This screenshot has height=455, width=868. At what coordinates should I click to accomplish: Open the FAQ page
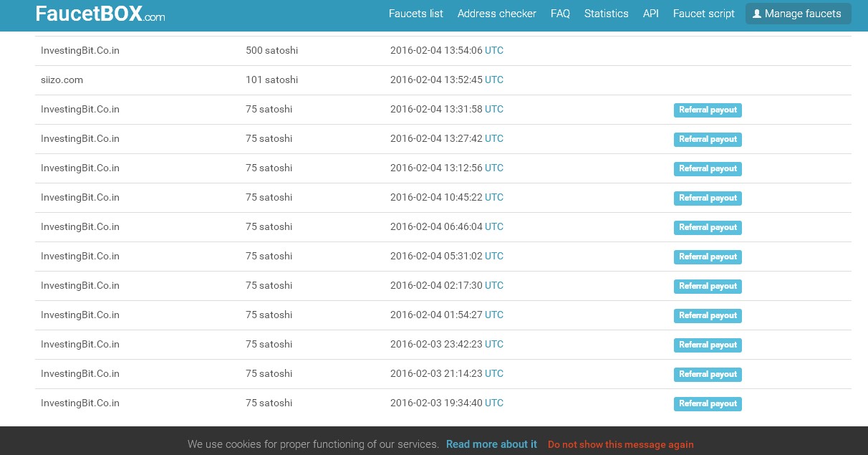tap(560, 14)
